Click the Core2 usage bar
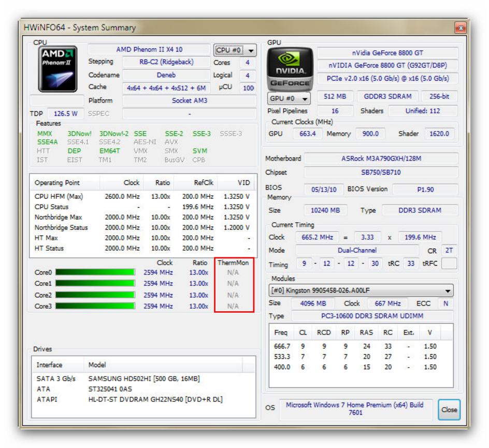Screen dimensions: 489x448 coord(95,295)
